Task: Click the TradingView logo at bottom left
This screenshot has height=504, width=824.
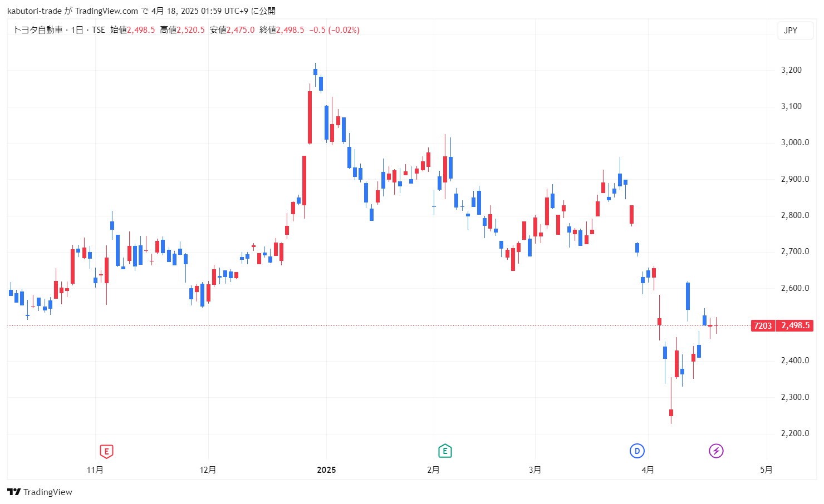Action: point(40,492)
